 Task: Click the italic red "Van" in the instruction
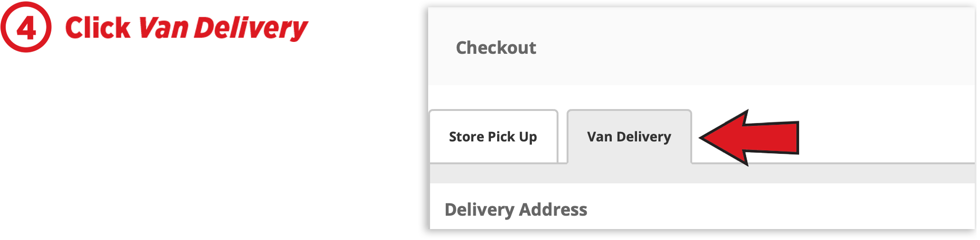(x=164, y=28)
